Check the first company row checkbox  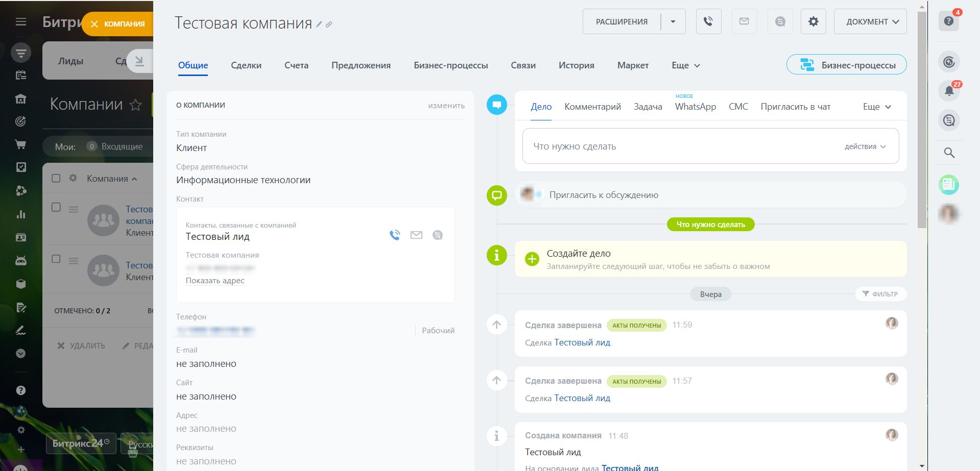pos(56,207)
